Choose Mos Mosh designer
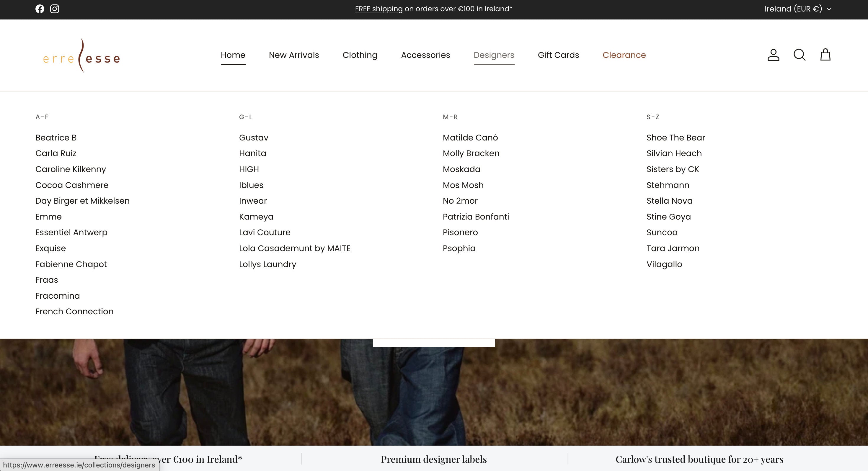Screen dimensions: 868x471 (x=463, y=185)
